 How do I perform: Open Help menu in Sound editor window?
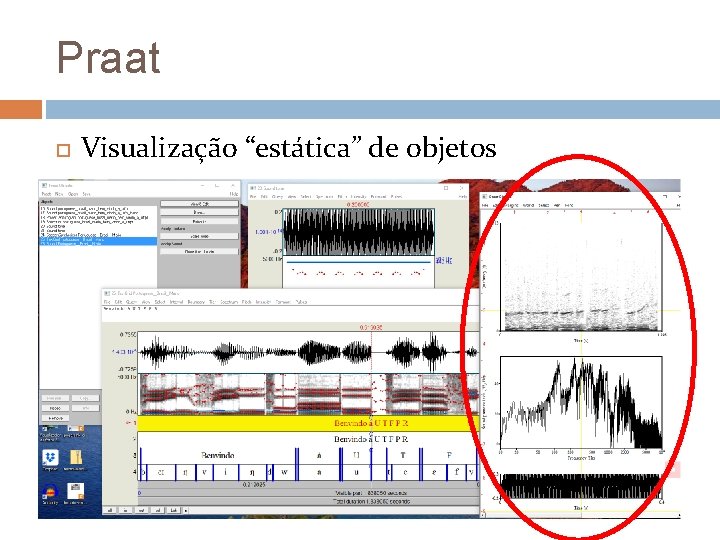tap(463, 197)
